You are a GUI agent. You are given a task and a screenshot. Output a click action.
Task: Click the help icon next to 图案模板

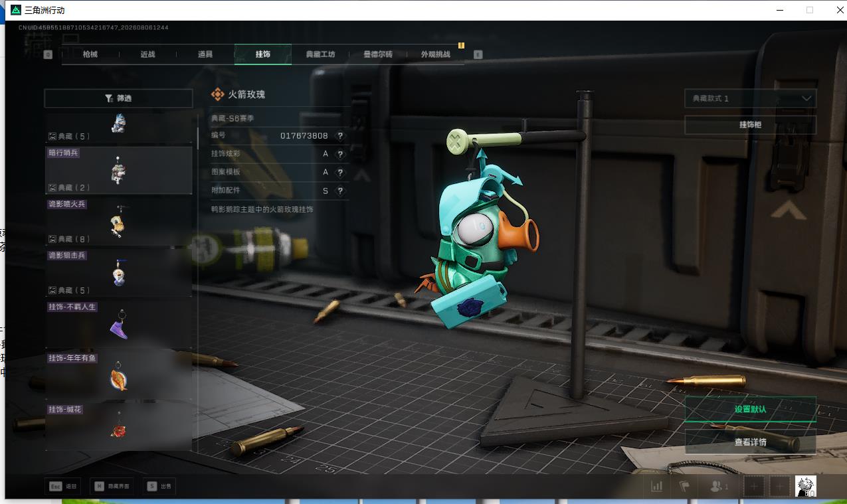(x=340, y=173)
